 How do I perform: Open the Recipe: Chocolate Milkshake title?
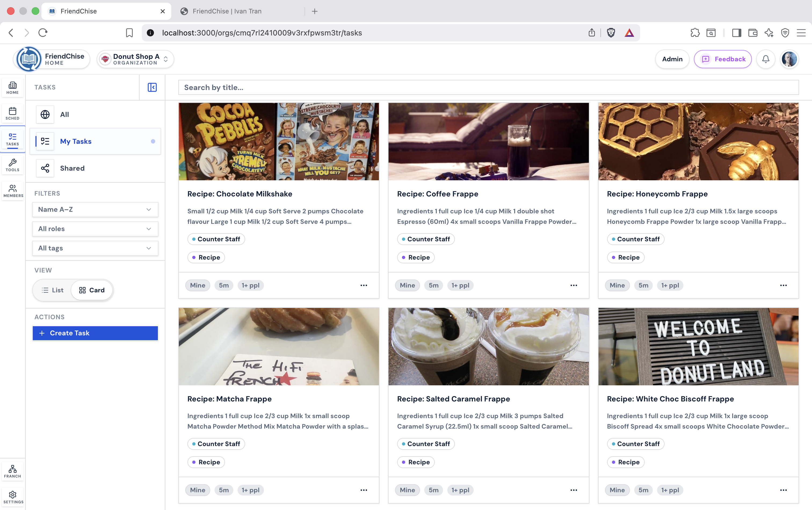tap(240, 194)
